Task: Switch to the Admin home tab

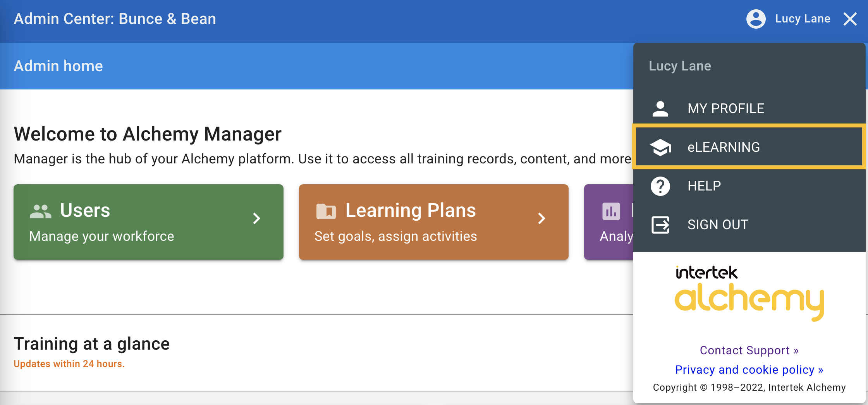Action: coord(58,66)
